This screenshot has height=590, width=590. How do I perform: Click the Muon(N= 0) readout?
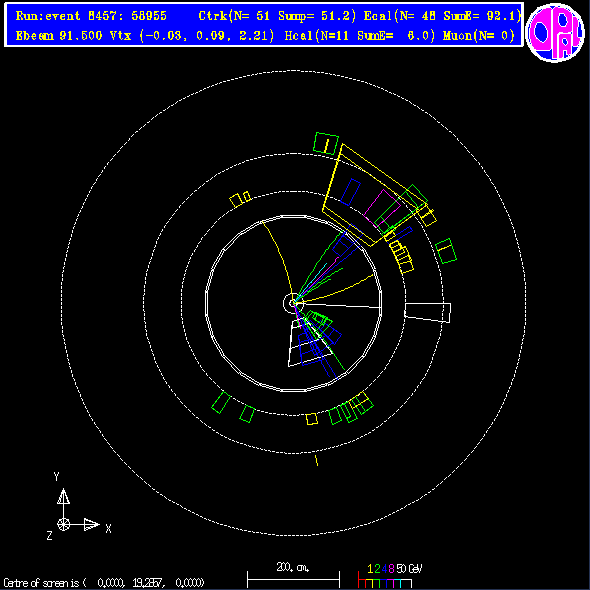pyautogui.click(x=479, y=36)
